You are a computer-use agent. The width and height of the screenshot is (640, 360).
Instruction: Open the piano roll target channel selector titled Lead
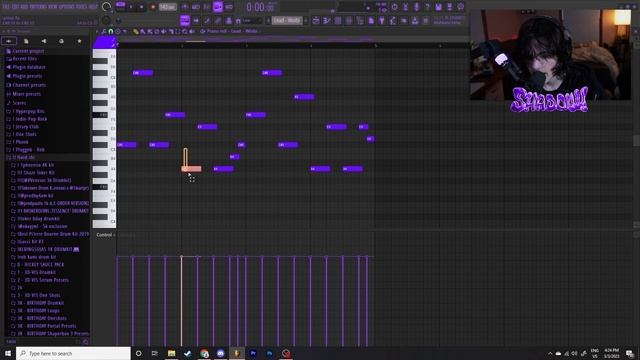tap(232, 31)
